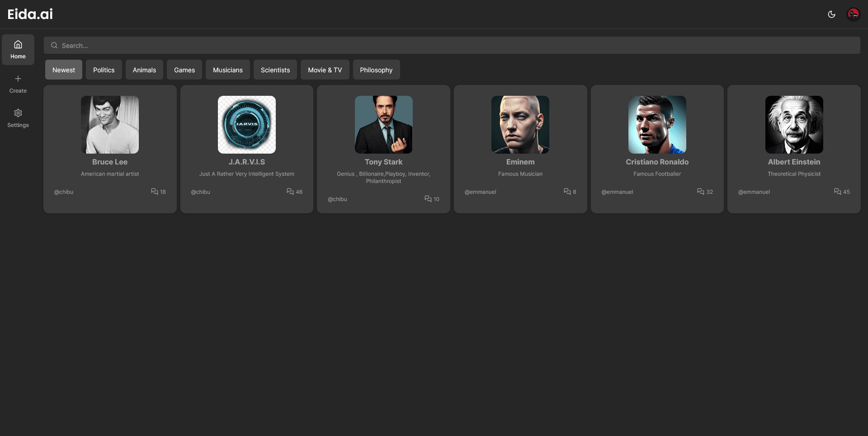Select the Scientists category tab
Image resolution: width=868 pixels, height=436 pixels.
[x=275, y=70]
